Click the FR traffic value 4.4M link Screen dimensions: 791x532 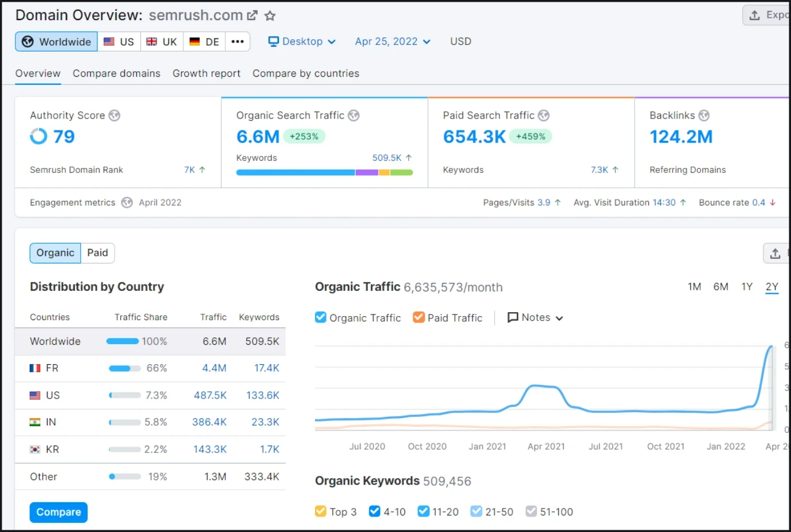coord(214,368)
